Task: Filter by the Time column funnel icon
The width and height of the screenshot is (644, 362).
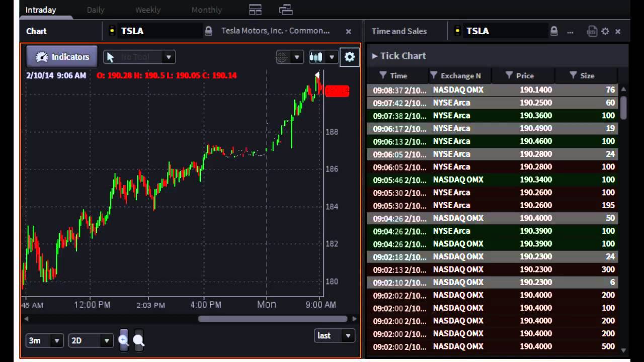Action: (x=383, y=75)
